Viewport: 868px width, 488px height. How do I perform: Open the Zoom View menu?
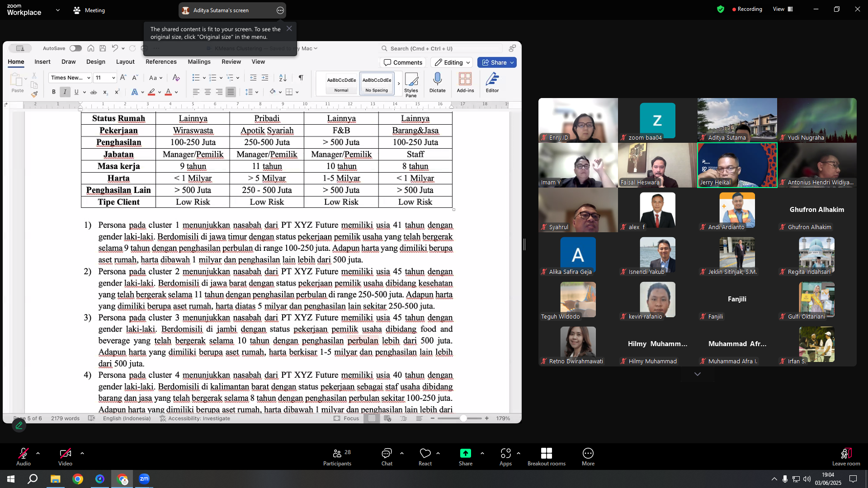click(783, 9)
